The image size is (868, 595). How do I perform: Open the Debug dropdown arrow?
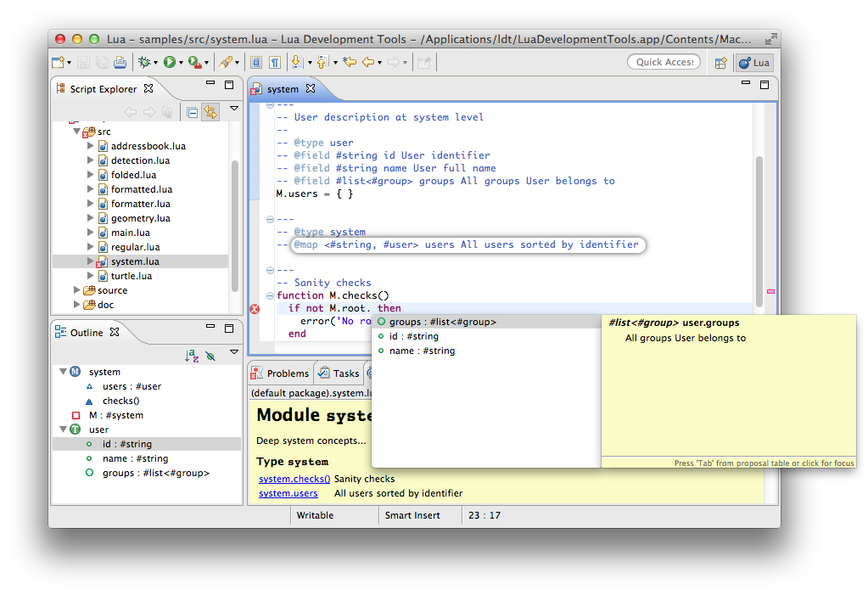click(x=155, y=63)
